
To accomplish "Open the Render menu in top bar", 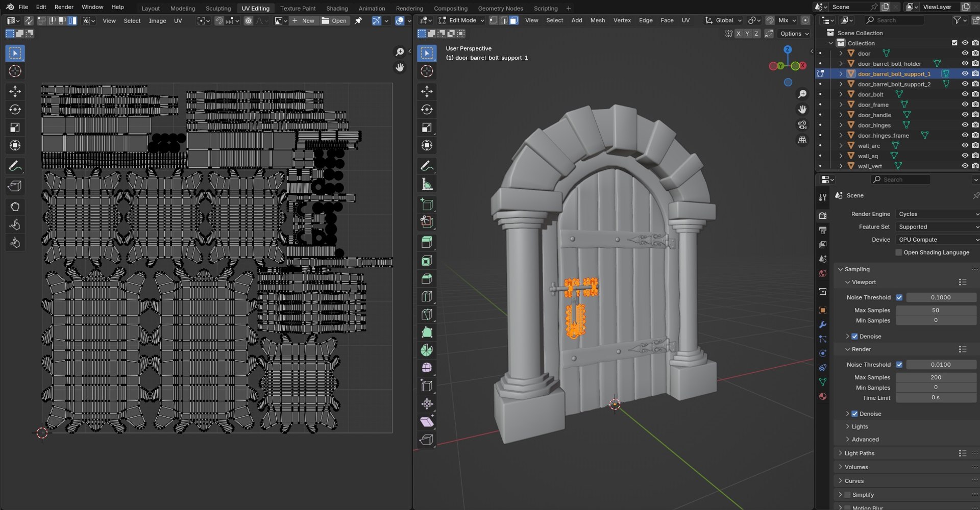I will pyautogui.click(x=64, y=7).
